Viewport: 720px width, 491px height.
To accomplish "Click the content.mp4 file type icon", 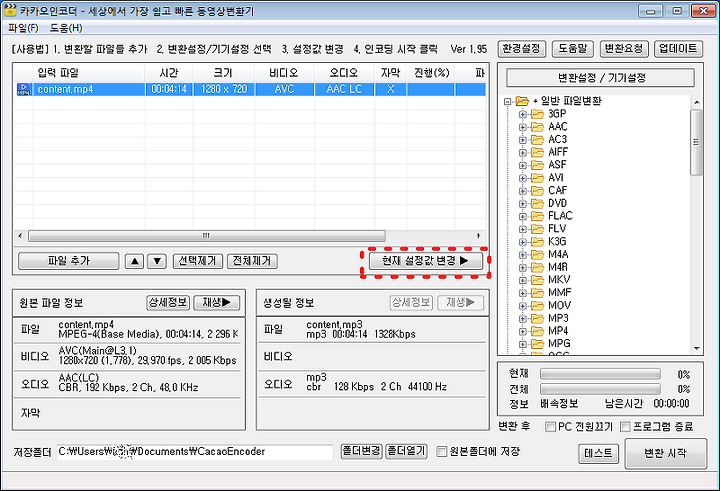I will point(23,89).
